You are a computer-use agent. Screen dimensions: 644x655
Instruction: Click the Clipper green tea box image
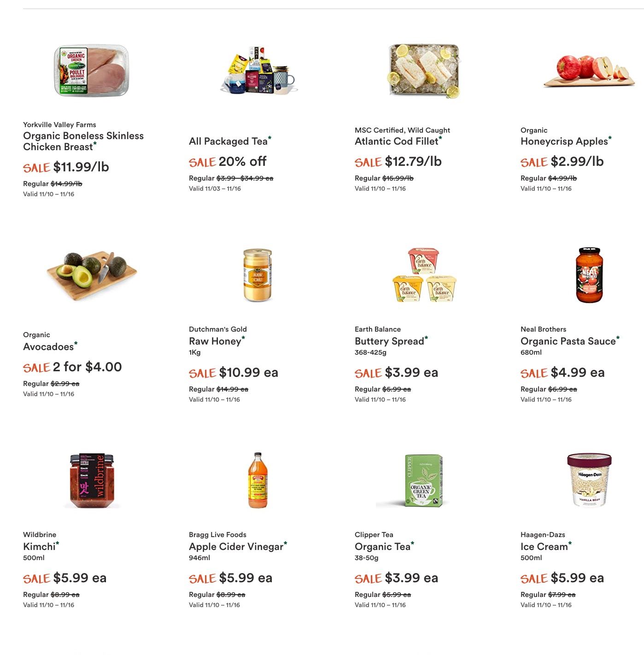[x=424, y=481]
